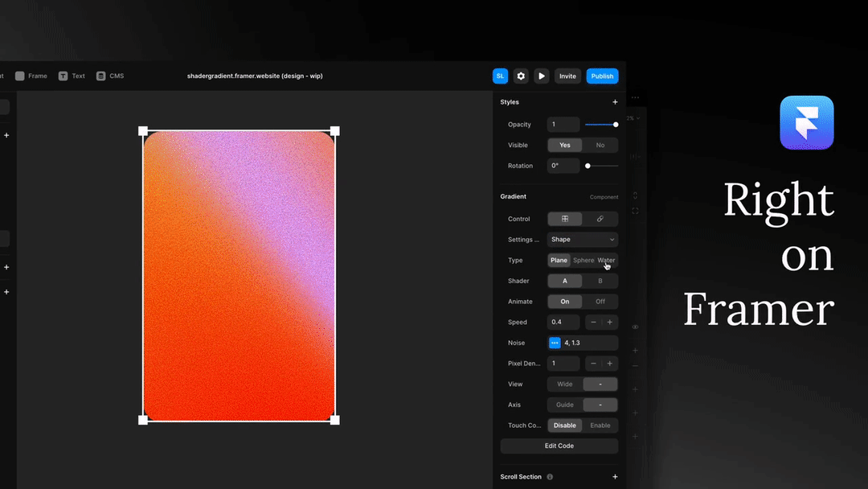Select the gradient frame on canvas
The image size is (868, 489).
click(x=239, y=276)
